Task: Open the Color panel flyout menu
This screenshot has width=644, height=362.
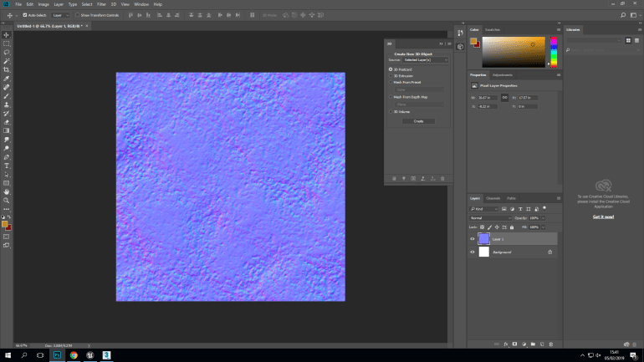Action: click(559, 29)
